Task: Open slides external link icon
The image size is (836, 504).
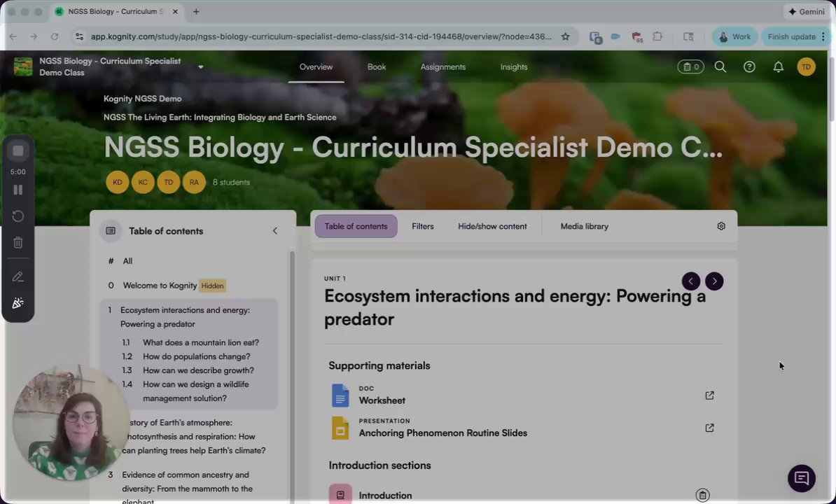Action: click(x=710, y=428)
